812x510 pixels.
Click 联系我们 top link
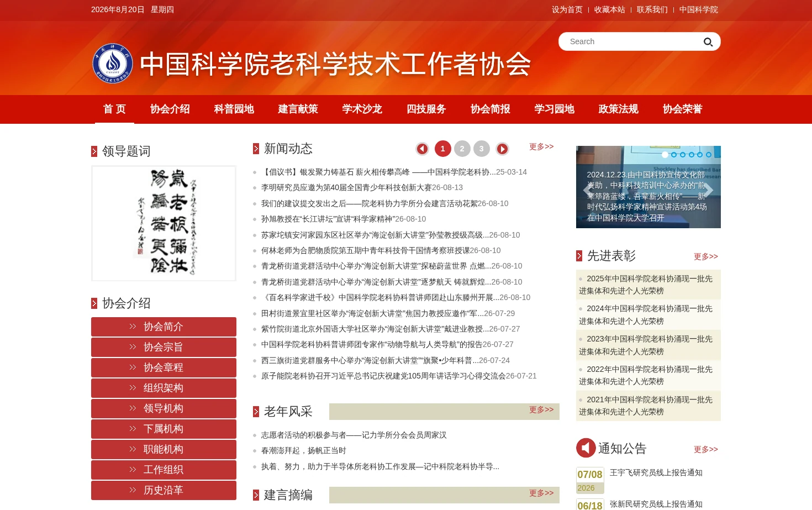pyautogui.click(x=652, y=9)
